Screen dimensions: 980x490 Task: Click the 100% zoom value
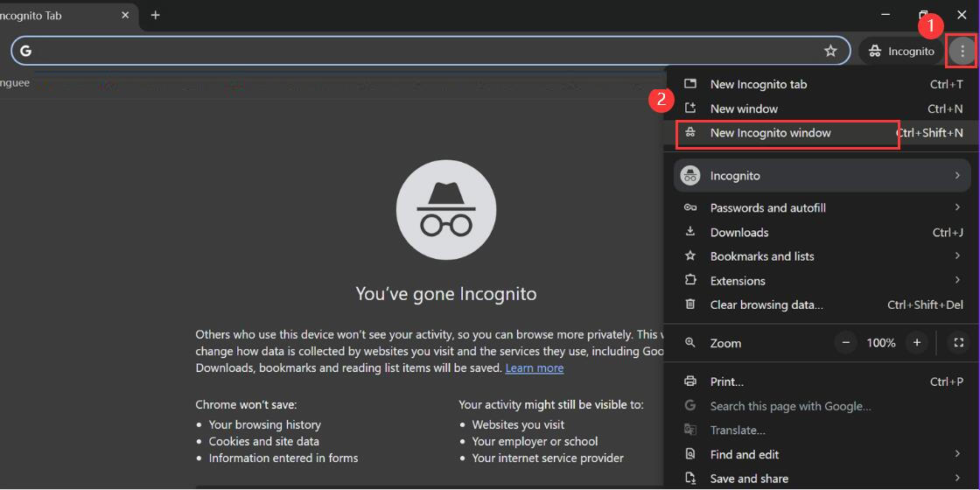881,343
